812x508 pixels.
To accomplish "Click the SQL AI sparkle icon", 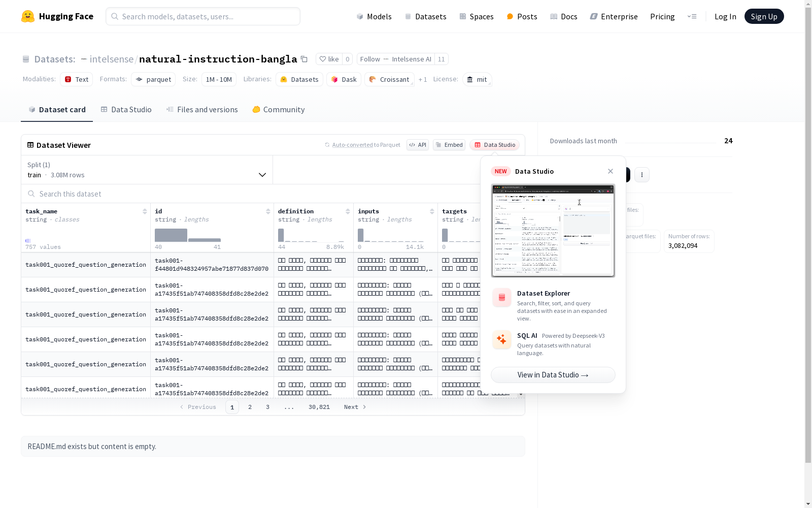I will [502, 339].
